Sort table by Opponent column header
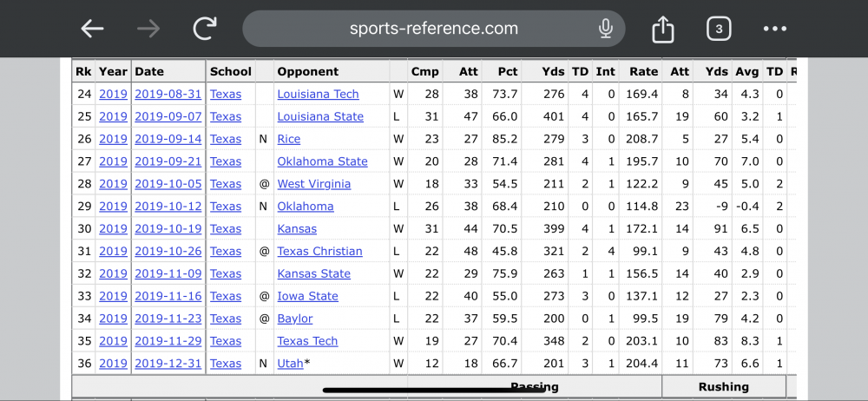This screenshot has height=401, width=868. click(307, 71)
